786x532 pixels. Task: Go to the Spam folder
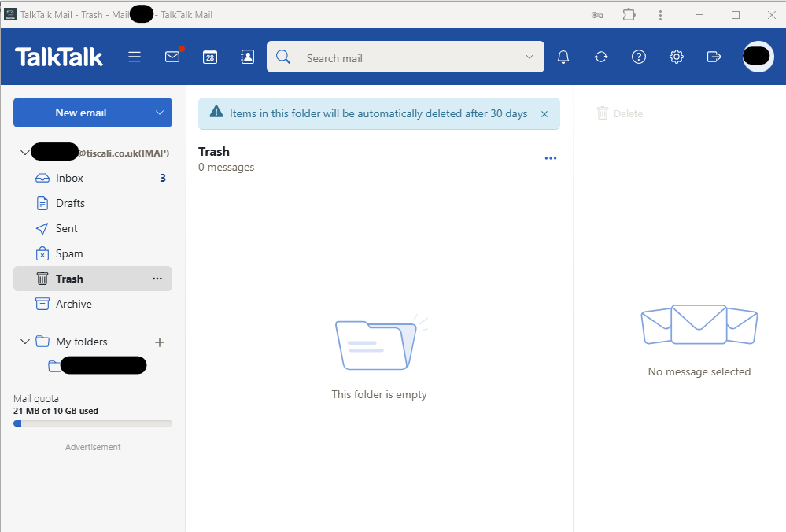[x=69, y=253]
